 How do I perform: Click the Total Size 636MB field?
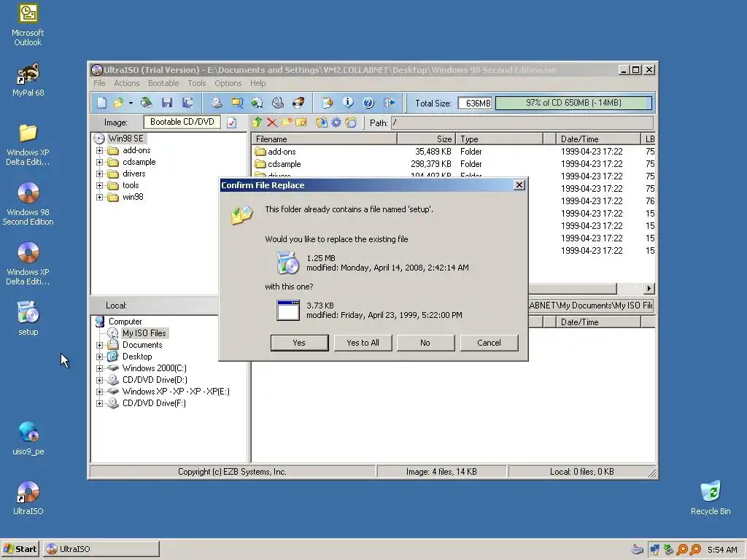[x=474, y=103]
